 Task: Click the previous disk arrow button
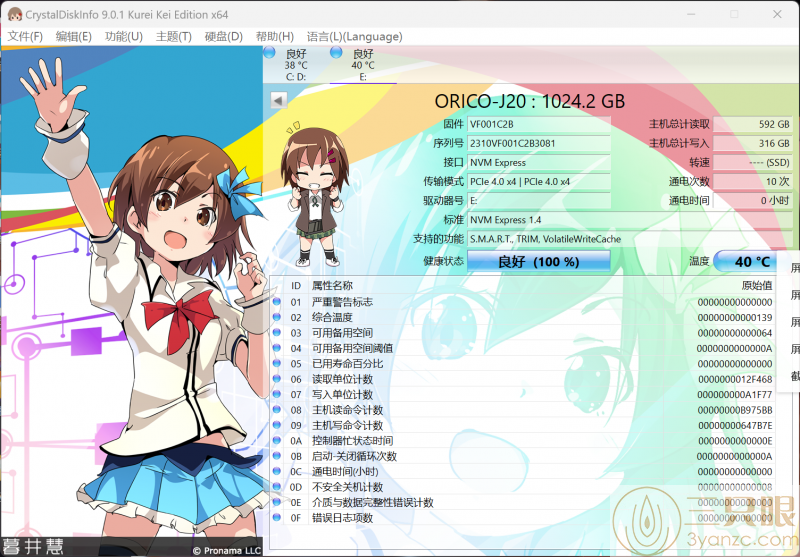click(278, 100)
